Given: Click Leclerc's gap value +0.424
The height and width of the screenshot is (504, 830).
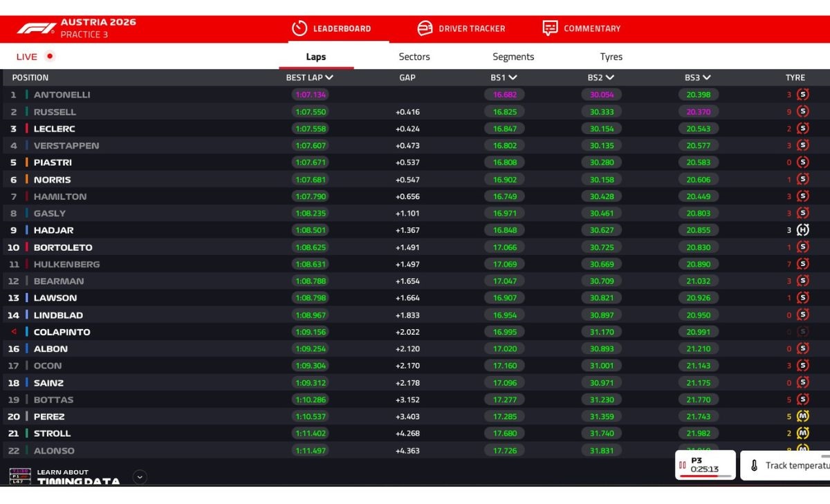Looking at the screenshot, I should 407,129.
